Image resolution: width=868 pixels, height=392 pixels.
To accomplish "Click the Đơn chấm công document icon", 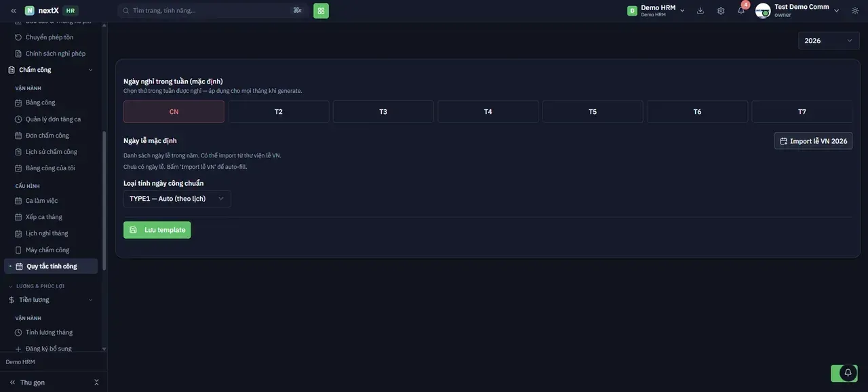I will [19, 136].
